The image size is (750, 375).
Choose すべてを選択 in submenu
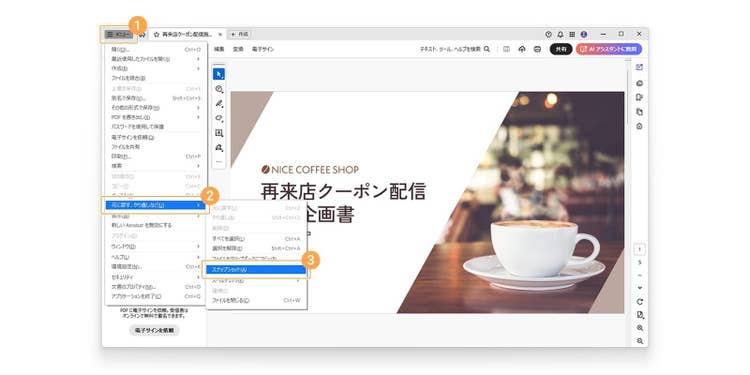pos(256,239)
